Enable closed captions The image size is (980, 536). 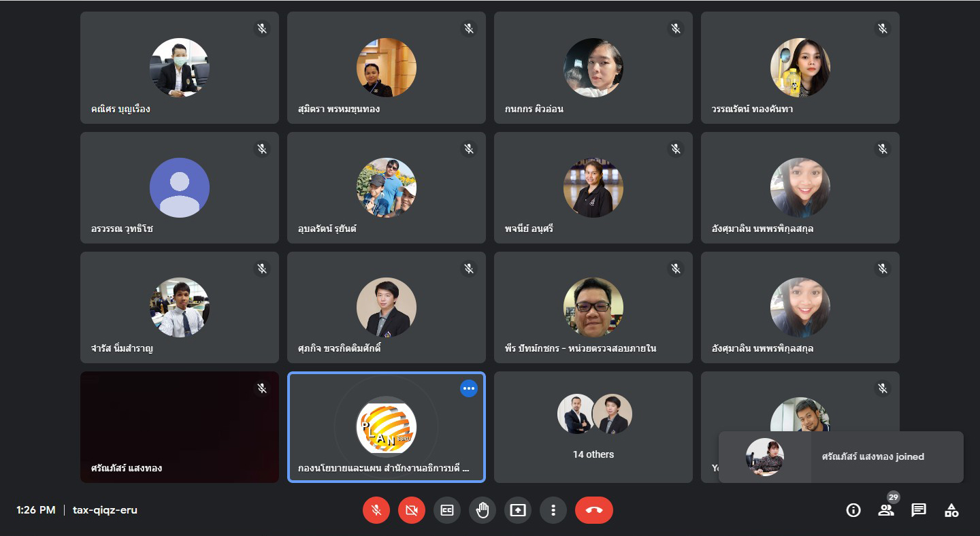coord(447,510)
